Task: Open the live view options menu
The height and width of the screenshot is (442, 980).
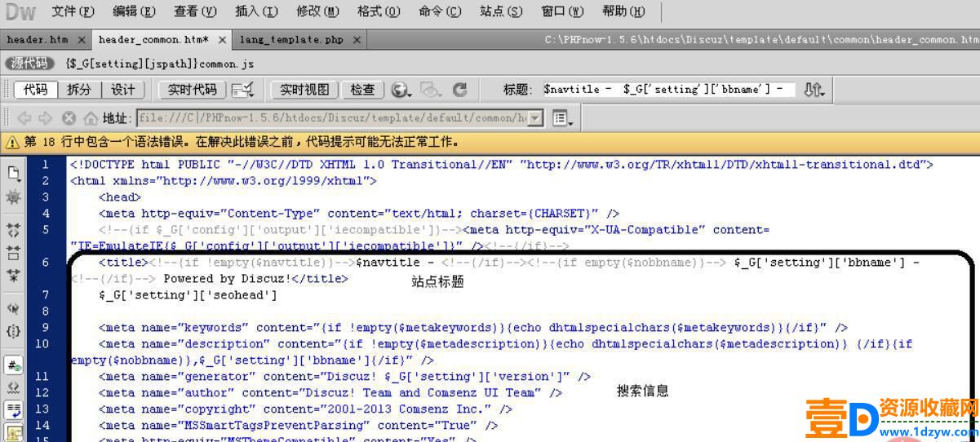Action: [562, 118]
